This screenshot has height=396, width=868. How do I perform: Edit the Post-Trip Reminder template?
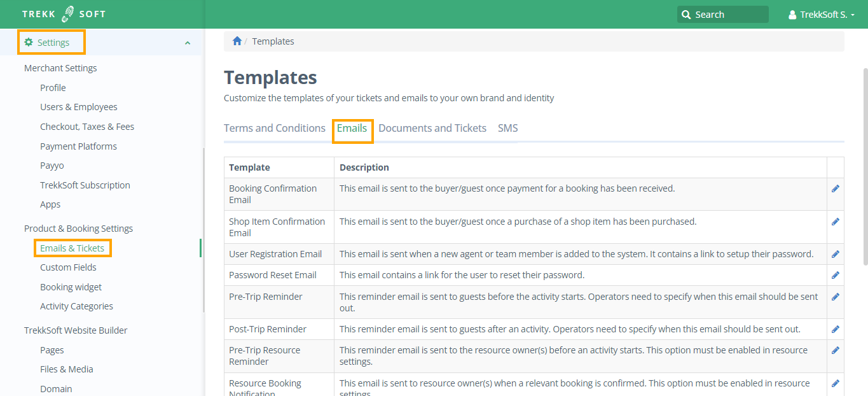tap(835, 329)
